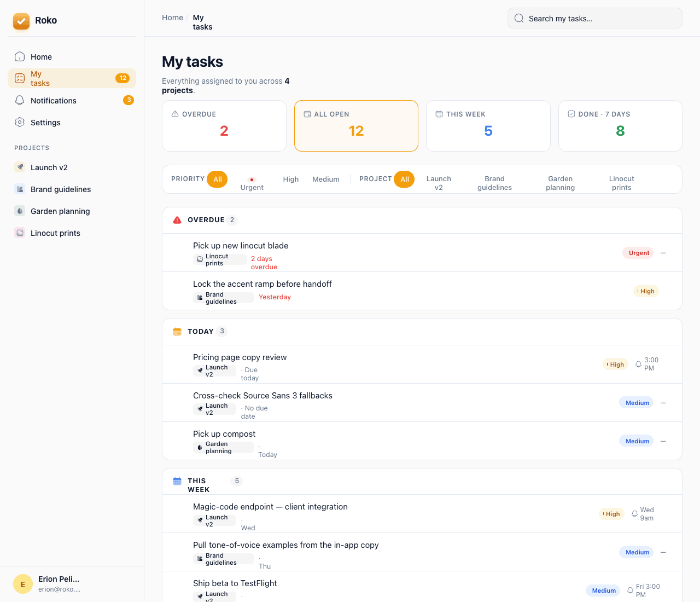Click the '2 days overdue' label

264,263
